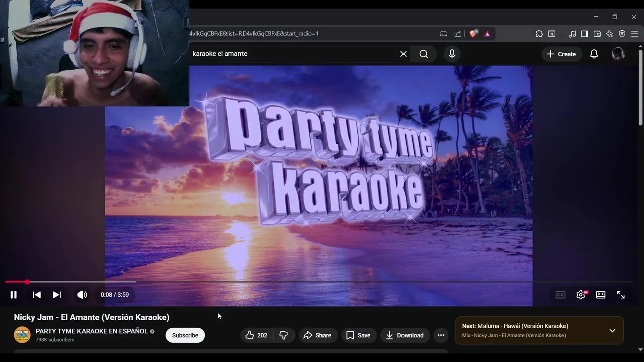644x362 pixels.
Task: Go to the previous video
Action: pyautogui.click(x=37, y=295)
